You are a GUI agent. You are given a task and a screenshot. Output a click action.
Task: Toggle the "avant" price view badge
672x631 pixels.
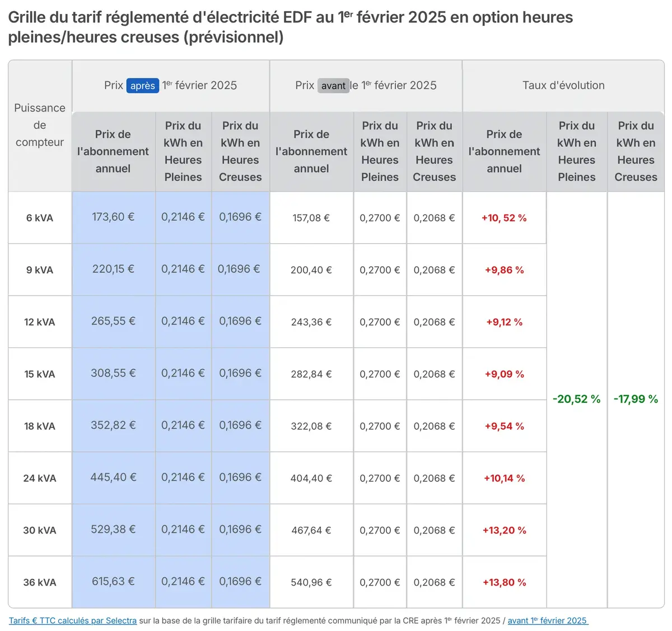click(334, 85)
